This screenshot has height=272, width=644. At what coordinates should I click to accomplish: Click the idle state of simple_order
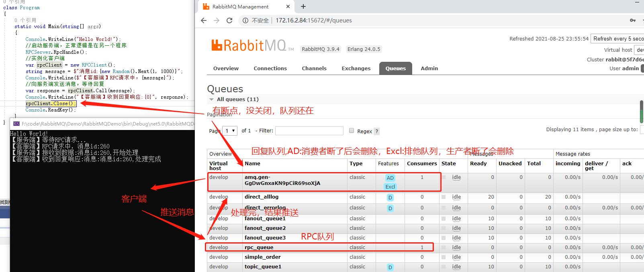click(x=456, y=257)
